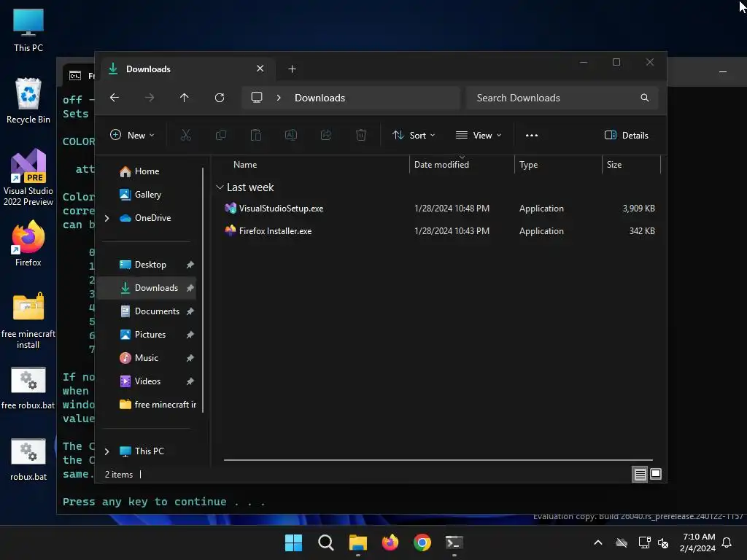Viewport: 747px width, 560px height.
Task: Add a new File Explorer tab
Action: tap(292, 69)
